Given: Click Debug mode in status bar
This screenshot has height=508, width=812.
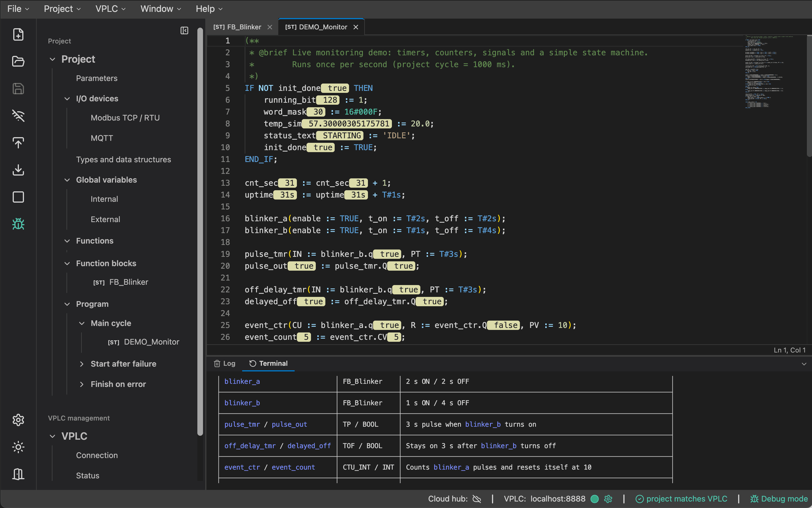Looking at the screenshot, I should tap(779, 499).
